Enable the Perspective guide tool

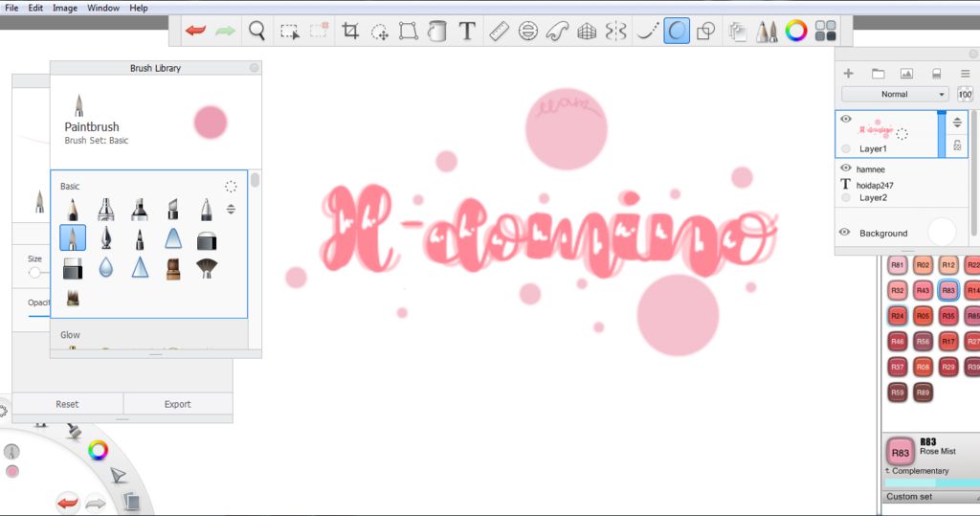[x=587, y=31]
